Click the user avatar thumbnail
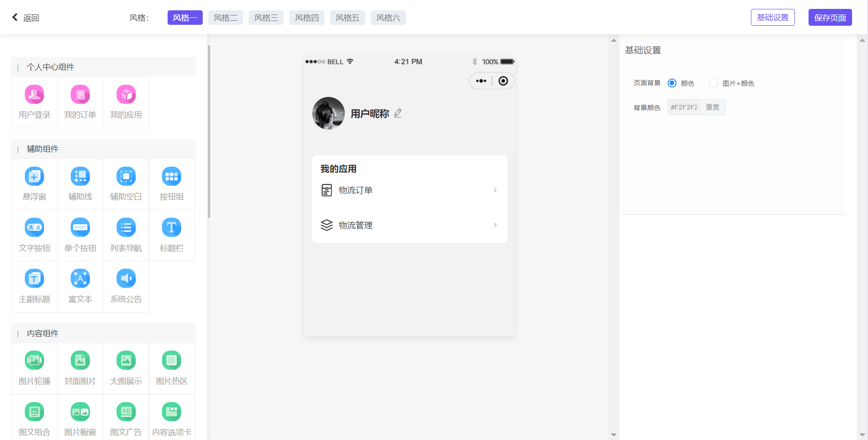868x440 pixels. (x=329, y=113)
